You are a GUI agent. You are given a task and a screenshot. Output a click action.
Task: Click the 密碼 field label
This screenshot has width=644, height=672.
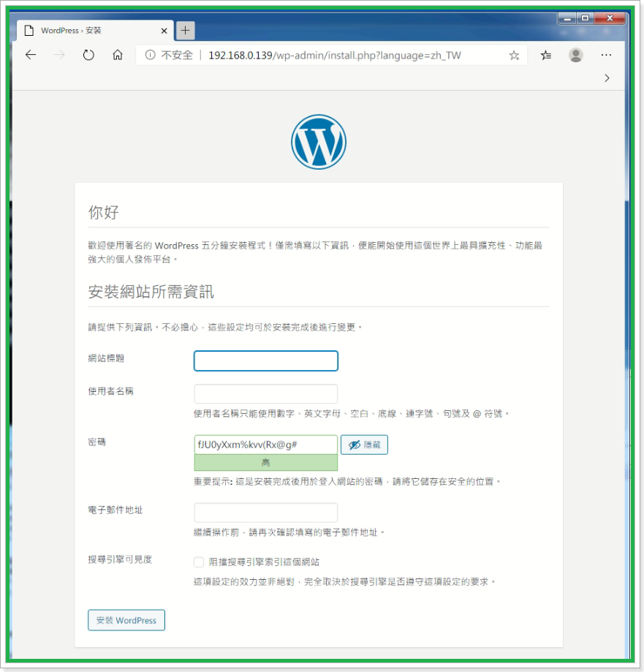[x=96, y=442]
